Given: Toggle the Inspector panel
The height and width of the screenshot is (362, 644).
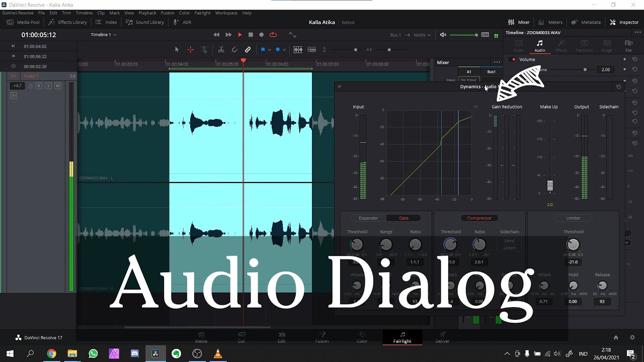Looking at the screenshot, I should (624, 22).
